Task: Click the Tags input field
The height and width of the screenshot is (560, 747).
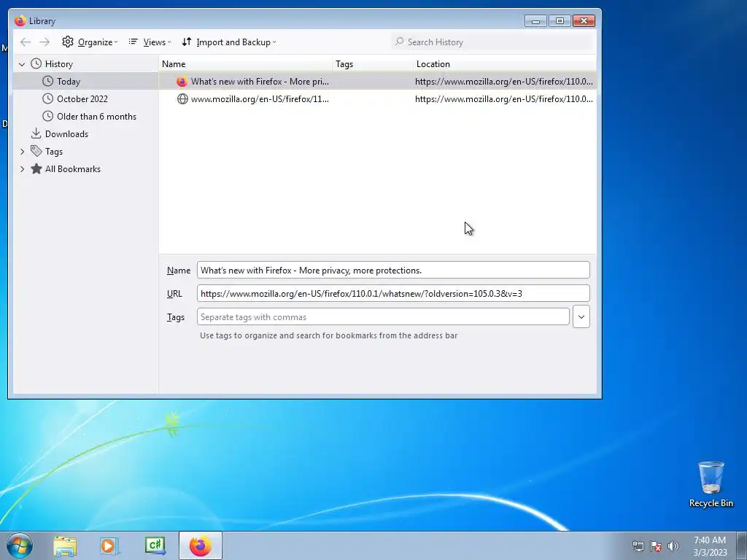Action: pos(383,316)
